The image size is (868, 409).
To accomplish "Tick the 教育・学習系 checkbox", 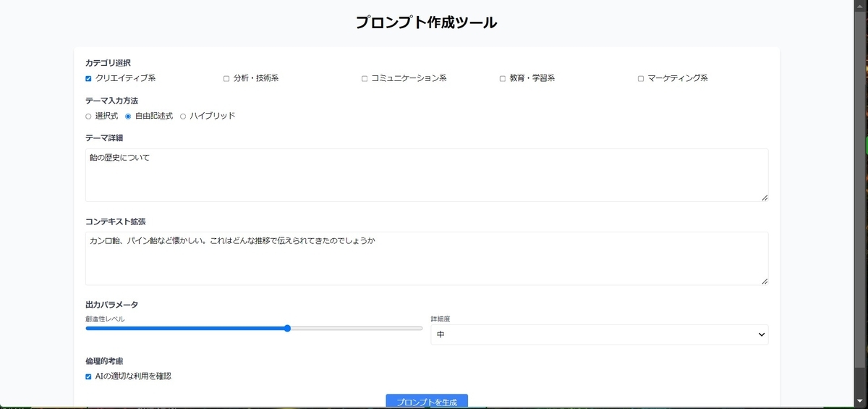I will coord(503,78).
